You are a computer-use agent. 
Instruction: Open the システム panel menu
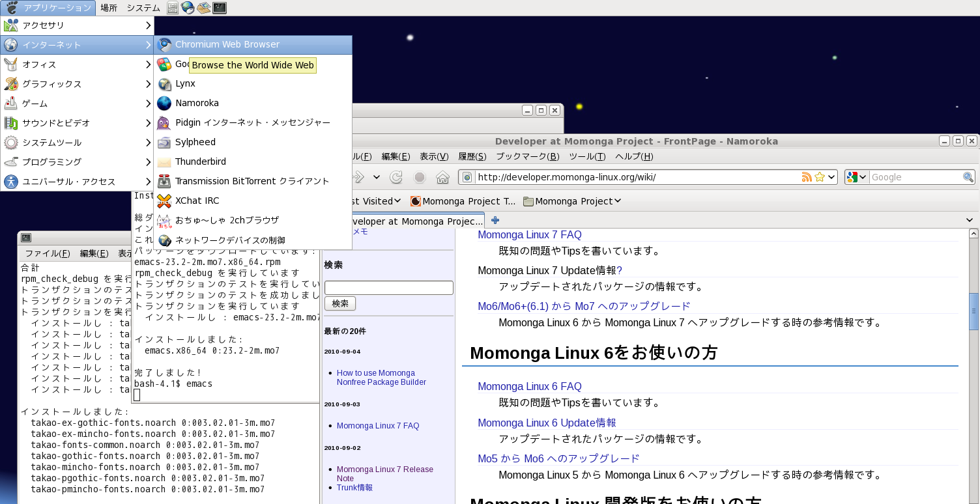(143, 8)
